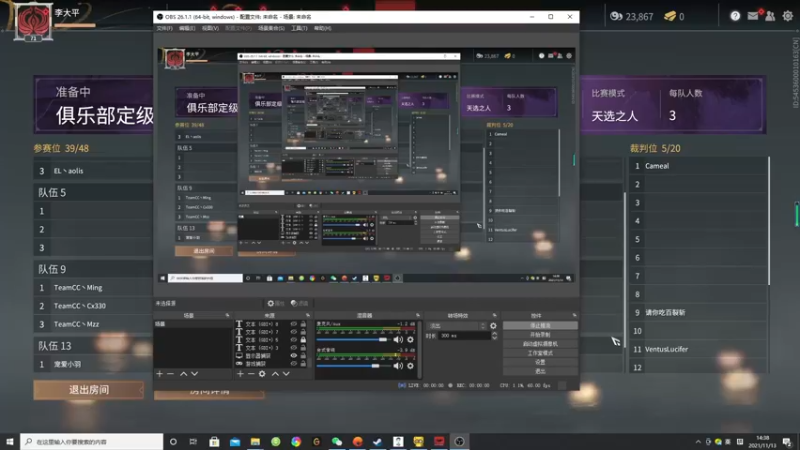
Task: Hide the 显示器捕获 display capture source
Action: (x=294, y=356)
